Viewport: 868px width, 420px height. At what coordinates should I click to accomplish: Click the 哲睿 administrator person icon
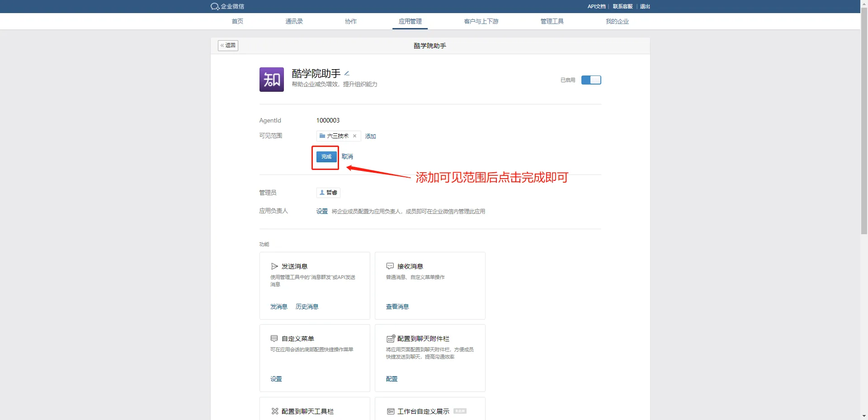pyautogui.click(x=322, y=193)
